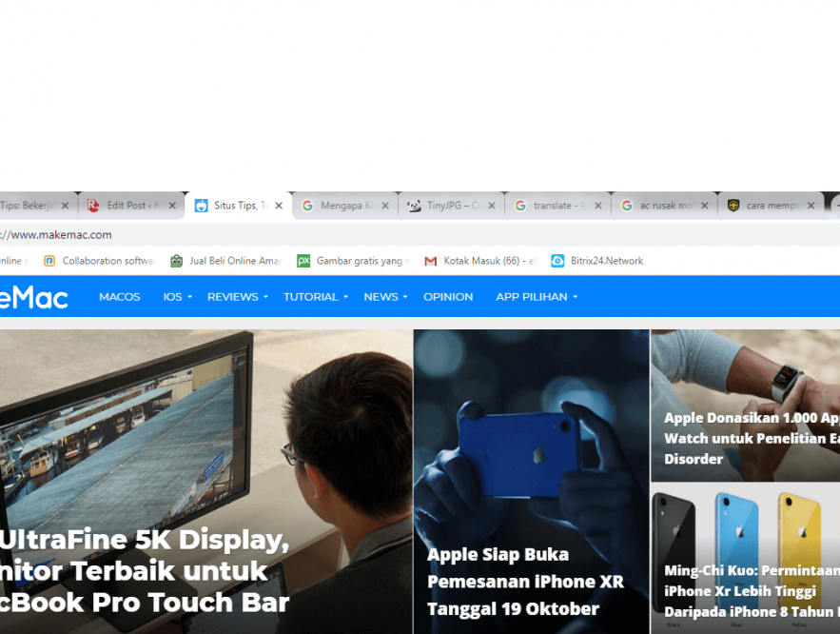Switch to the TinyJPG tab

coord(451,206)
